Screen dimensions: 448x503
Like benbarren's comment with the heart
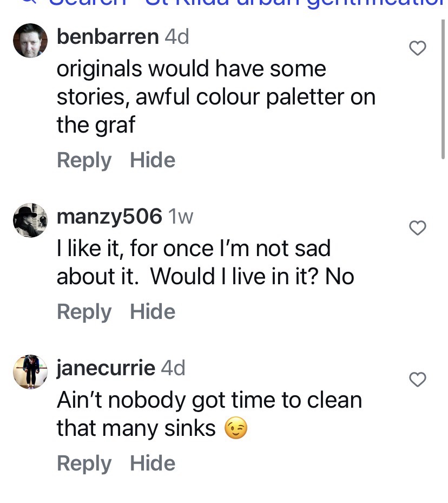[417, 49]
